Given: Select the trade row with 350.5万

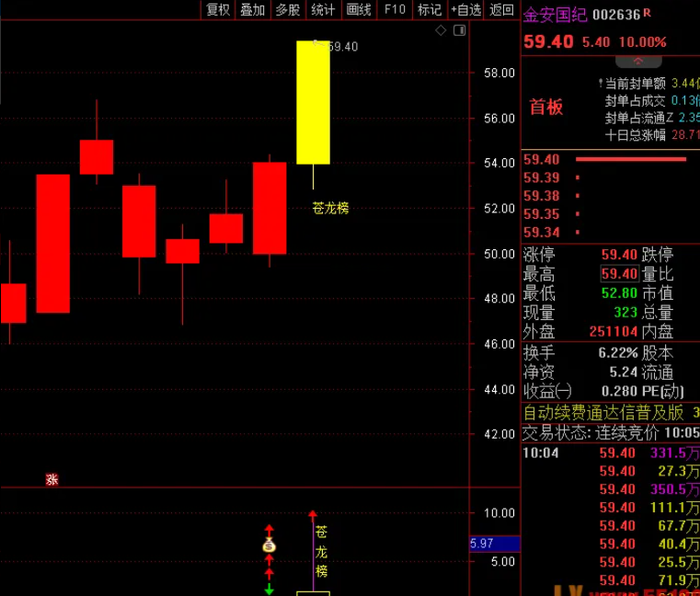Looking at the screenshot, I should pos(610,489).
